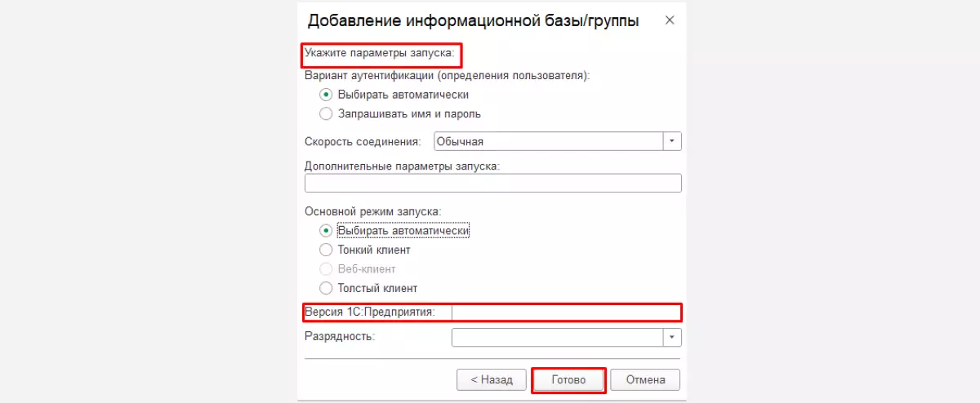Click the empty Разрядность combo box field
This screenshot has width=980, height=403.
pyautogui.click(x=557, y=337)
